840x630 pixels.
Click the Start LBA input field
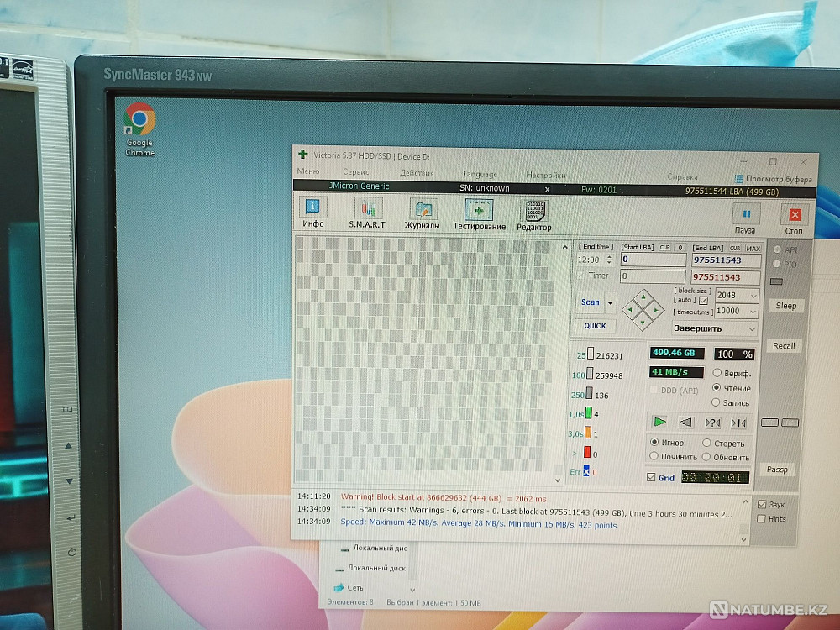coord(653,260)
